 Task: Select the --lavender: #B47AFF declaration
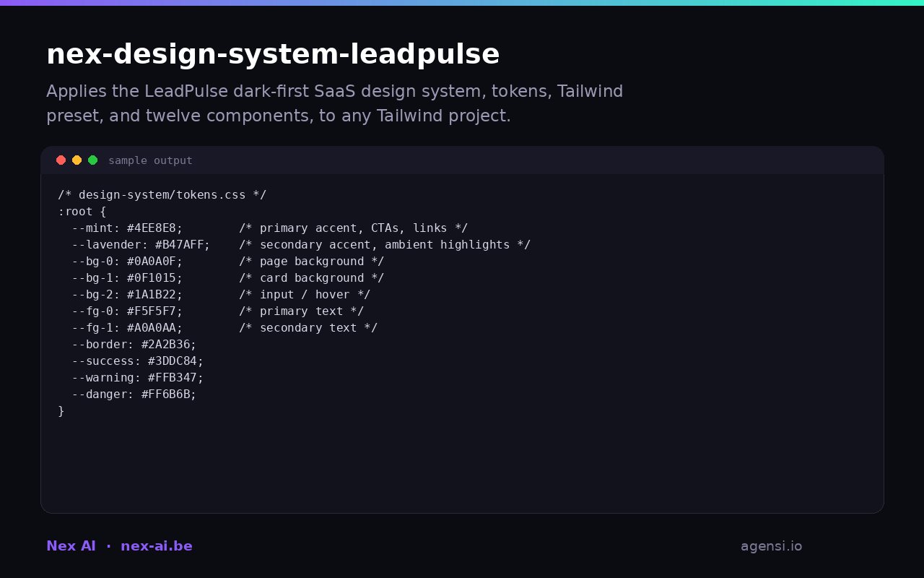[x=141, y=245]
